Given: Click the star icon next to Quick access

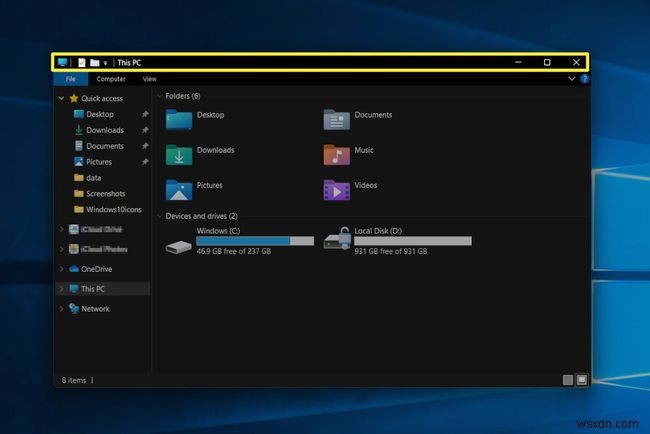Looking at the screenshot, I should [74, 98].
